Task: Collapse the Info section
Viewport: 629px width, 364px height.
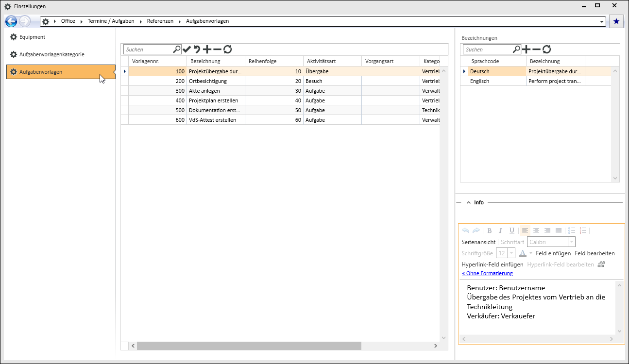Action: pos(469,202)
